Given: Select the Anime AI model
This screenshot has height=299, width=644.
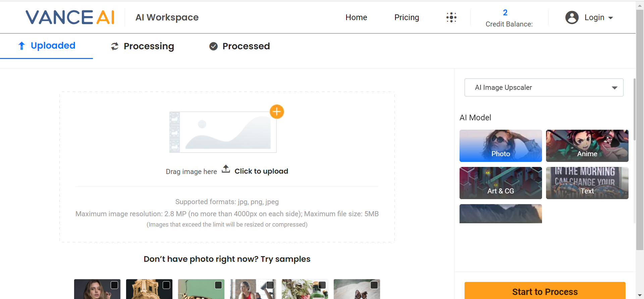Looking at the screenshot, I should (x=587, y=146).
